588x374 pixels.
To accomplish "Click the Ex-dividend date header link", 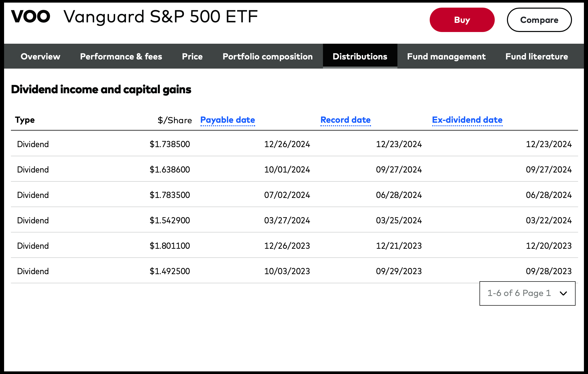I will (x=467, y=120).
